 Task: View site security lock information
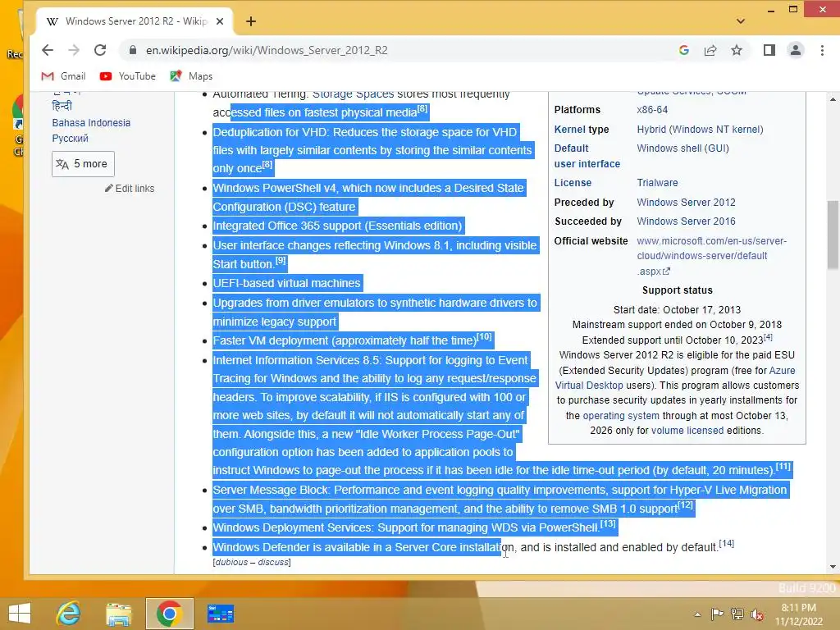[x=132, y=50]
